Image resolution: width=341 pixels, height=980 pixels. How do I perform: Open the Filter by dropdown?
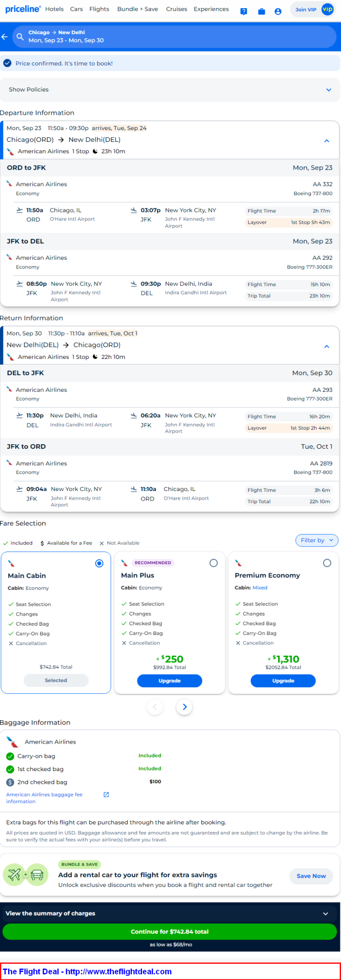(x=317, y=540)
